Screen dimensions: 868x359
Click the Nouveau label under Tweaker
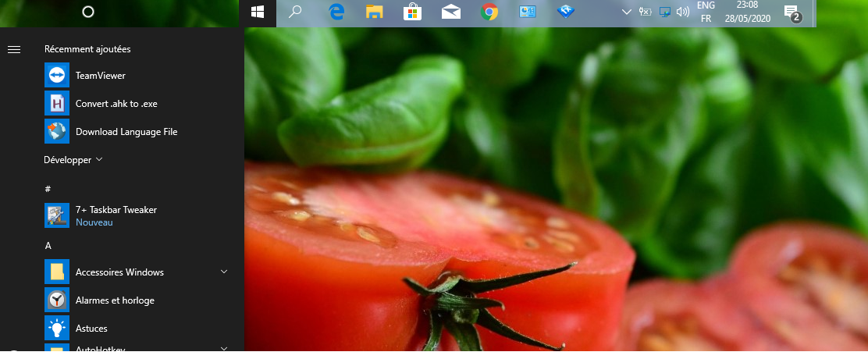(94, 222)
